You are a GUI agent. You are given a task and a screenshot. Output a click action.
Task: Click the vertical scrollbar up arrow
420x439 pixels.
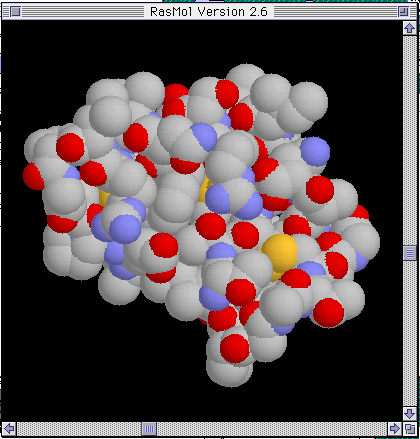(x=410, y=28)
